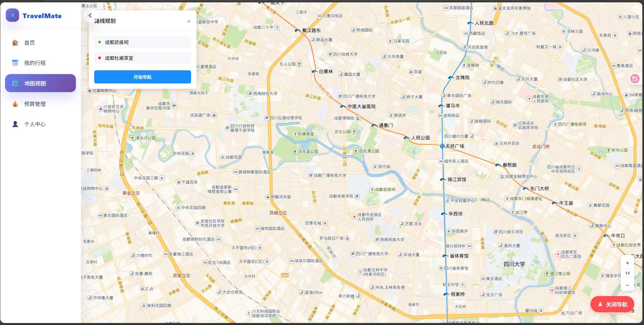This screenshot has width=644, height=325.
Task: Click the 中医大省医院 metro station marker
Action: tap(343, 106)
